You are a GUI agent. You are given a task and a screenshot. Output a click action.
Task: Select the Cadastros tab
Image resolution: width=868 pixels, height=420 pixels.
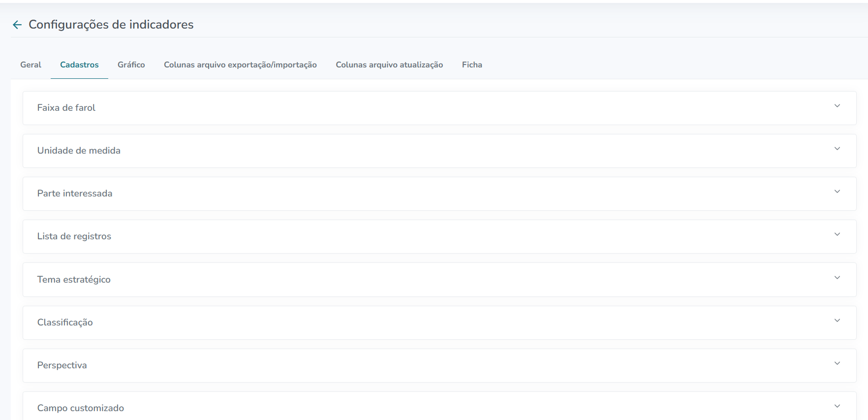coord(79,65)
